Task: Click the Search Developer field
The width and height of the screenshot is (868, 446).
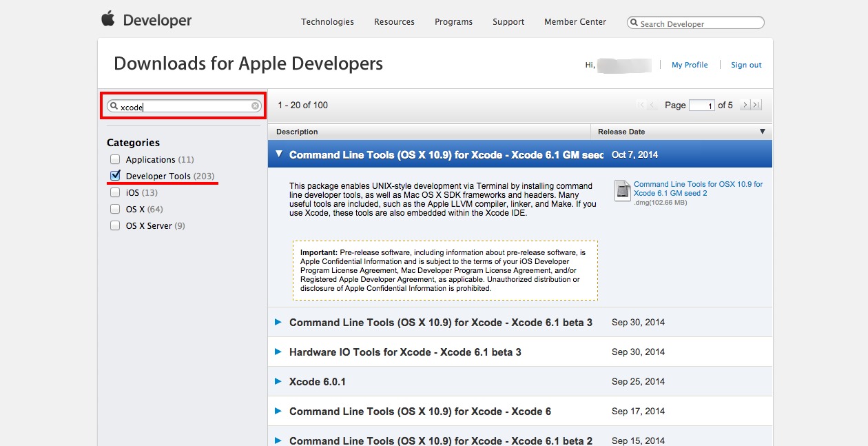Action: (696, 23)
